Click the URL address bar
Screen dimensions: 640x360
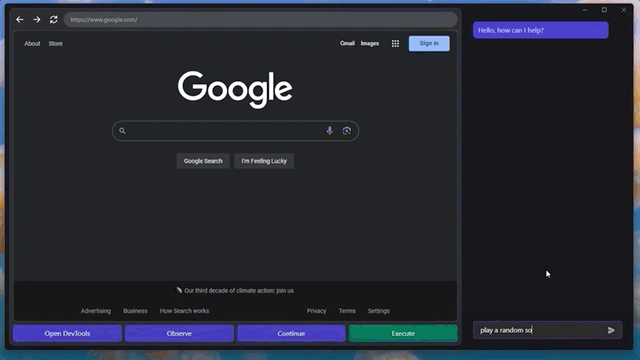coord(260,20)
